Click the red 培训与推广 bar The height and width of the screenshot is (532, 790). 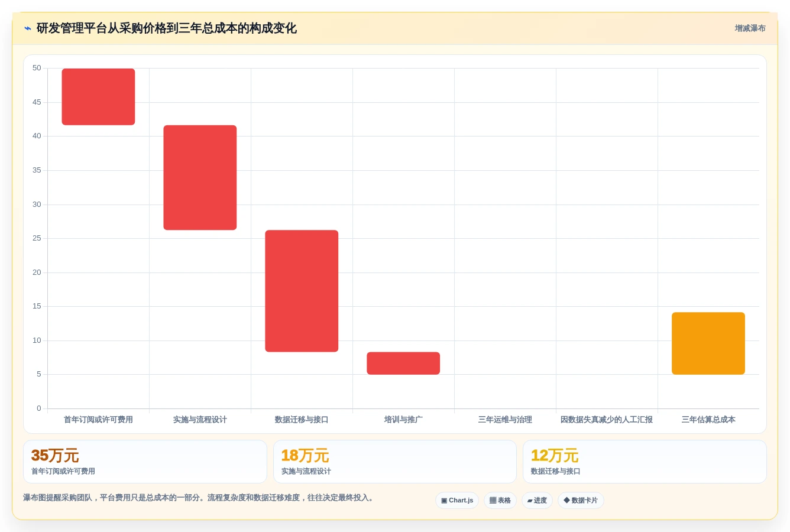(x=403, y=364)
